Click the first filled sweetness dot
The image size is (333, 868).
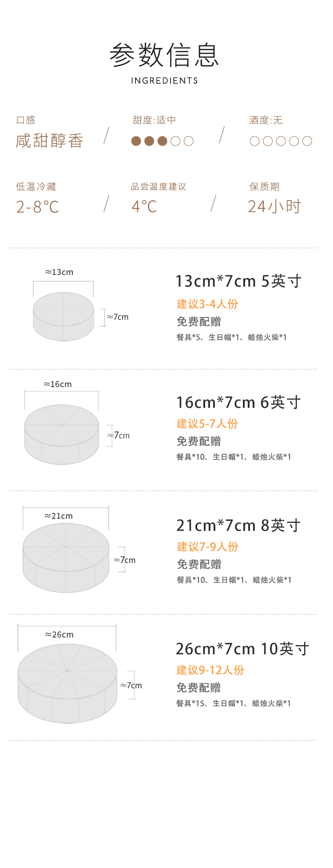(136, 141)
